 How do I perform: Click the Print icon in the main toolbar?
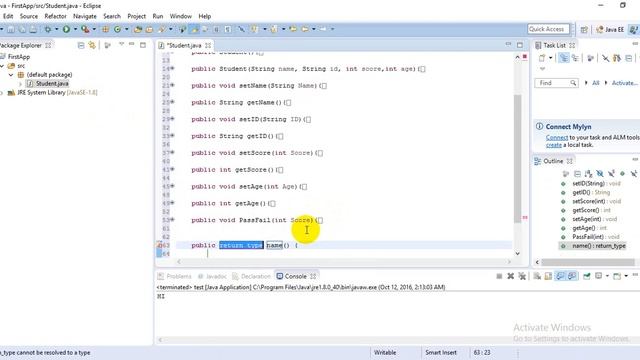pos(33,29)
